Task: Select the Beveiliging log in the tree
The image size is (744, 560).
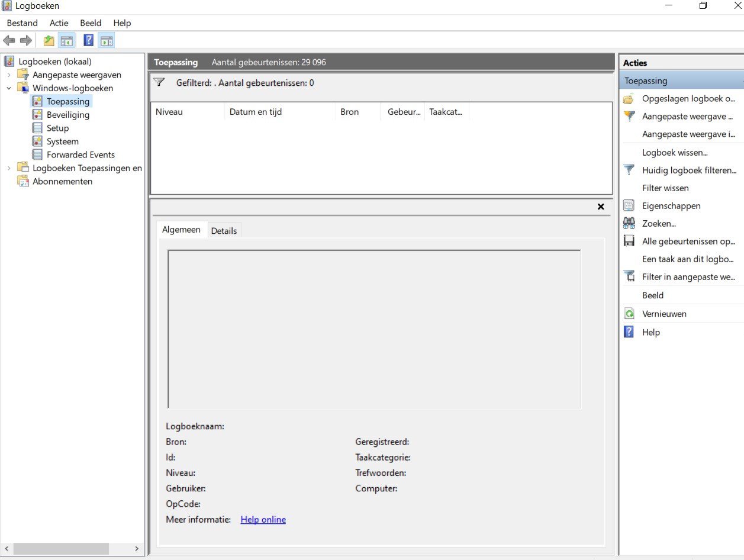Action: point(67,115)
